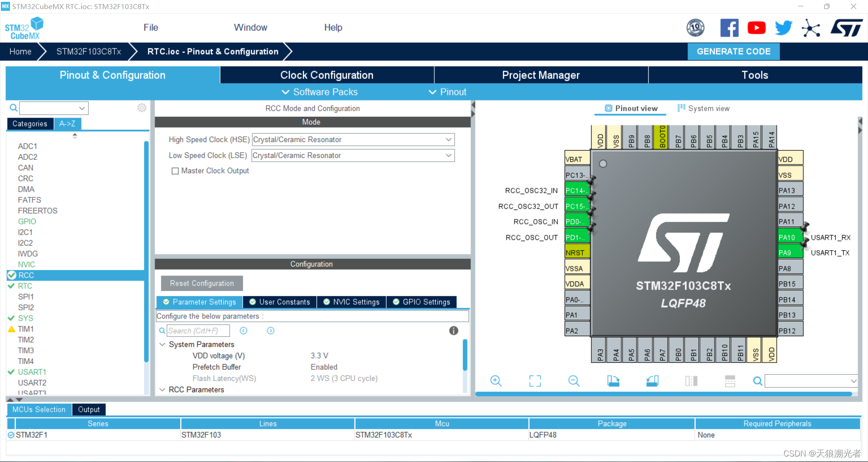Click the parameter list vertical scrollbar
The height and width of the screenshot is (462, 868).
(465, 355)
